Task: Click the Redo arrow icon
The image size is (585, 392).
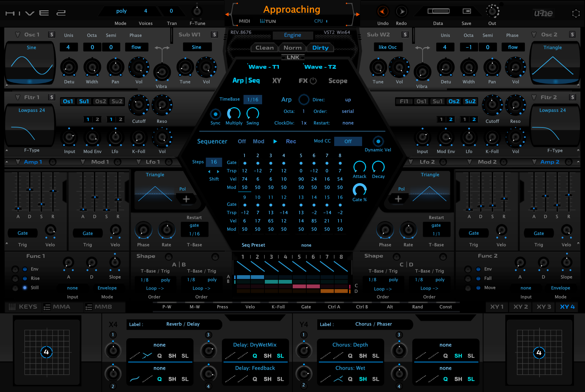Action: coord(401,12)
